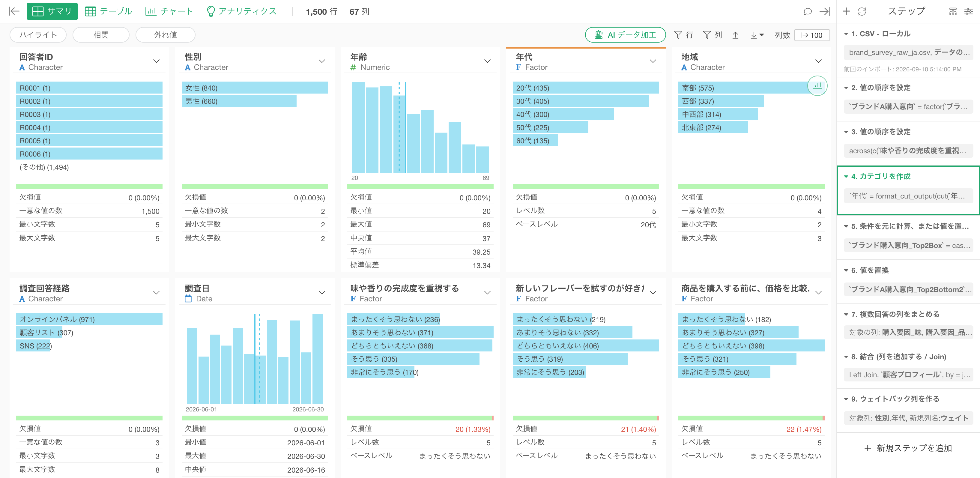Click 新規ステップを追加 button
The height and width of the screenshot is (478, 980).
point(908,448)
